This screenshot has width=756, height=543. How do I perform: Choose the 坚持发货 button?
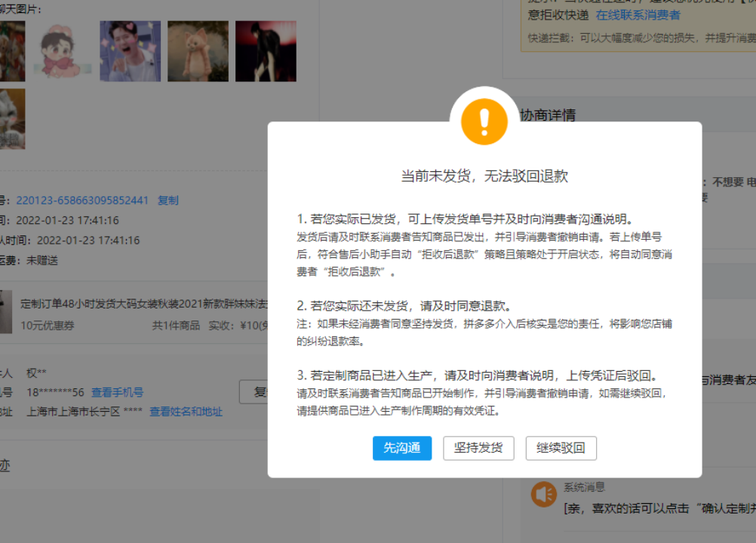[x=478, y=448]
